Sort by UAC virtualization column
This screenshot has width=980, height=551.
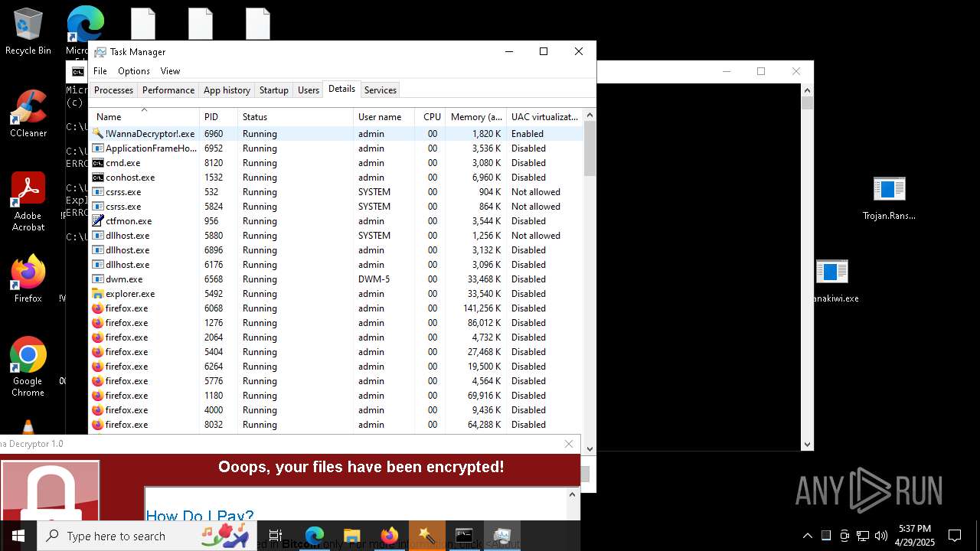(x=544, y=117)
